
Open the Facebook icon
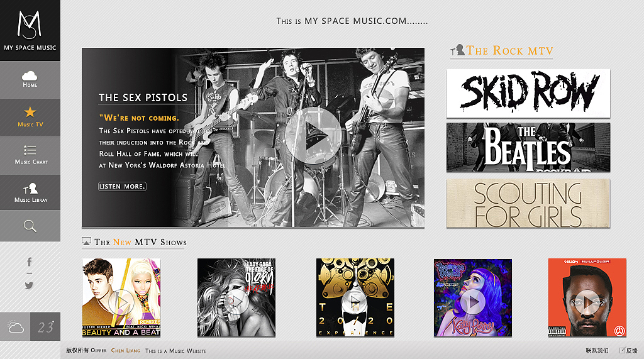click(x=30, y=262)
